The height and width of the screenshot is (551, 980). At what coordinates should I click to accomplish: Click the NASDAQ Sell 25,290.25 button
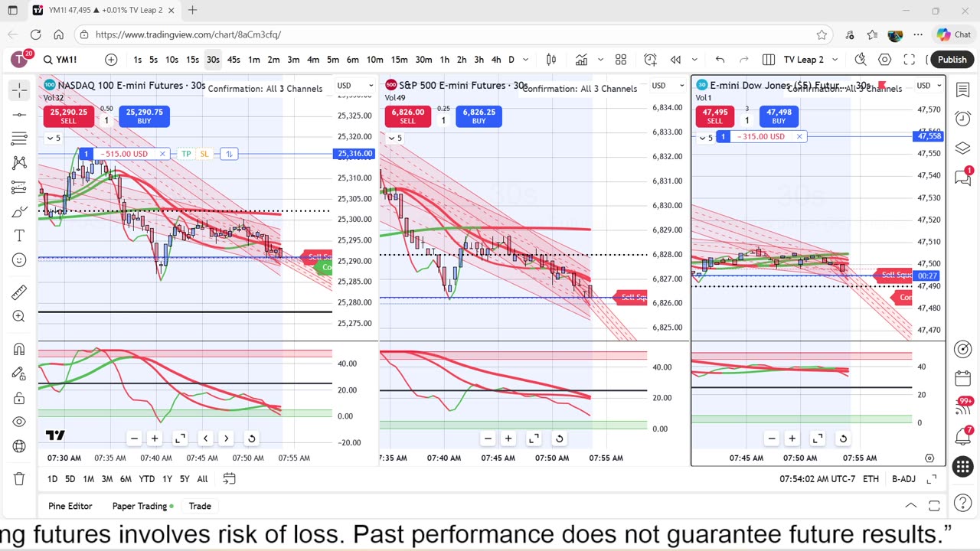click(x=68, y=116)
